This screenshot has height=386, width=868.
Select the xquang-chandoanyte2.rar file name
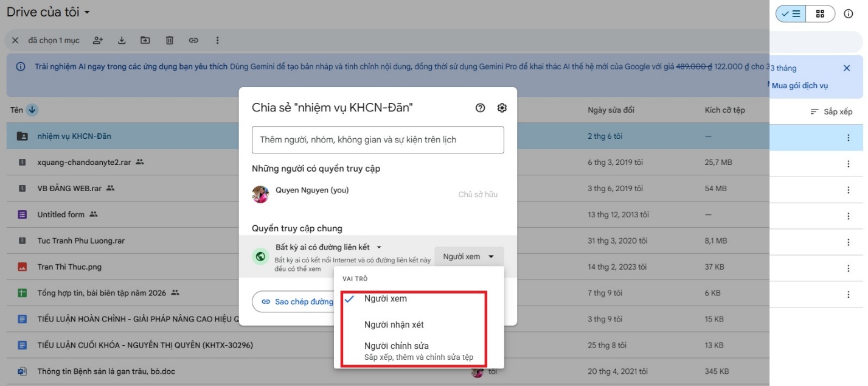pos(85,163)
